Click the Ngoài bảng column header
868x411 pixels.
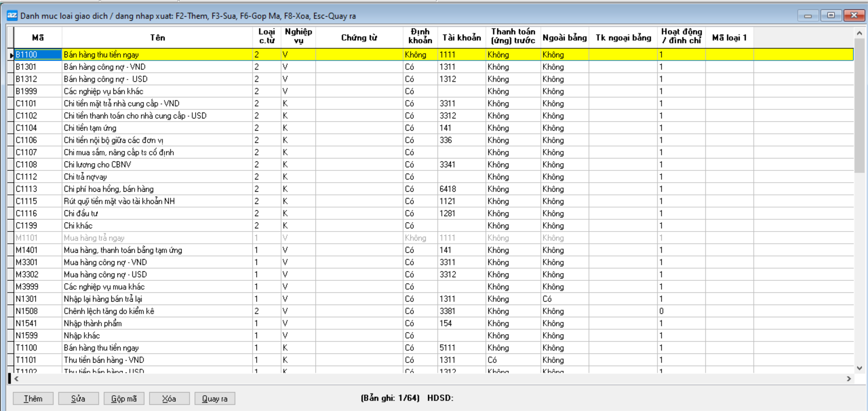pos(564,38)
